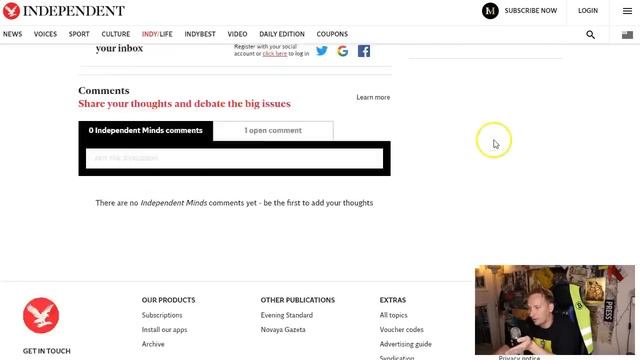The height and width of the screenshot is (360, 640).
Task: Open the Archive footer link
Action: [153, 344]
